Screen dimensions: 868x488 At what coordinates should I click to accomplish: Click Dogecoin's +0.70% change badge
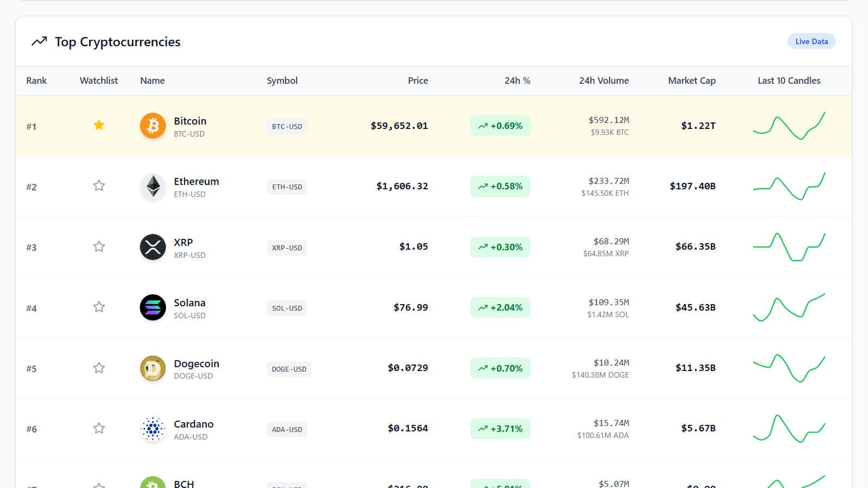point(500,368)
